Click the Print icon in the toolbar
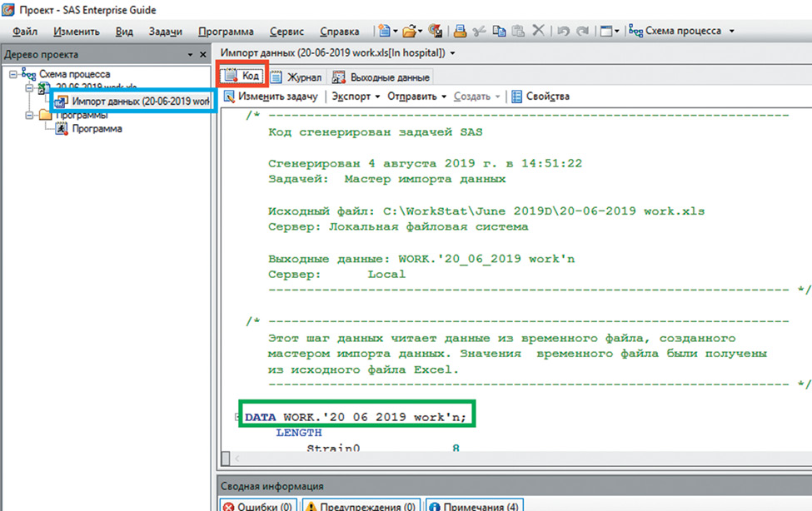This screenshot has height=511, width=812. coord(460,32)
